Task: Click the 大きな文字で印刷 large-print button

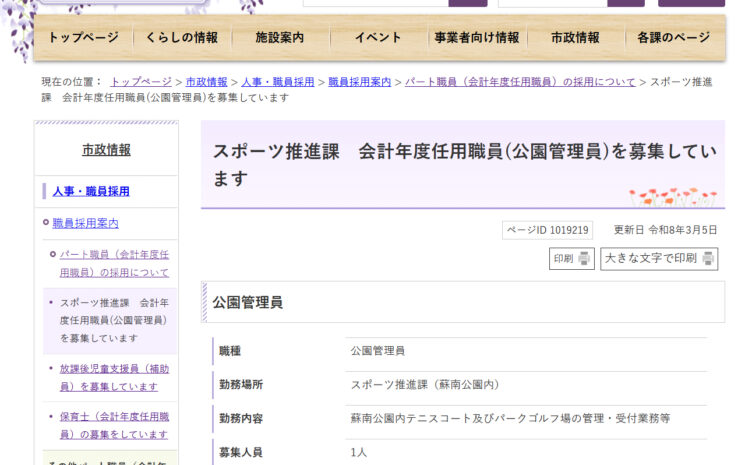Action: tap(658, 259)
